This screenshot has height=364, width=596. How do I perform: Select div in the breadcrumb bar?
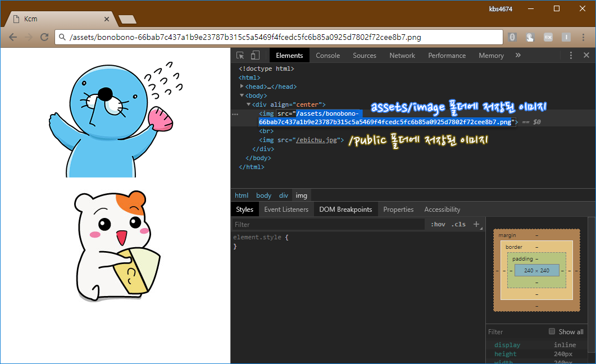tap(284, 195)
